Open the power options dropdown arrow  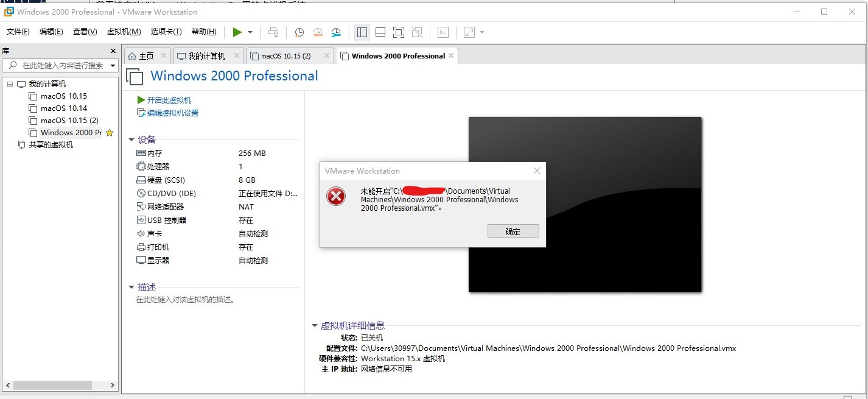tap(250, 32)
